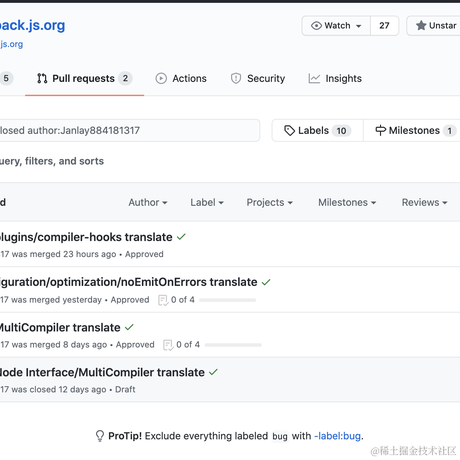Open the Milestones 1 button

tap(413, 130)
